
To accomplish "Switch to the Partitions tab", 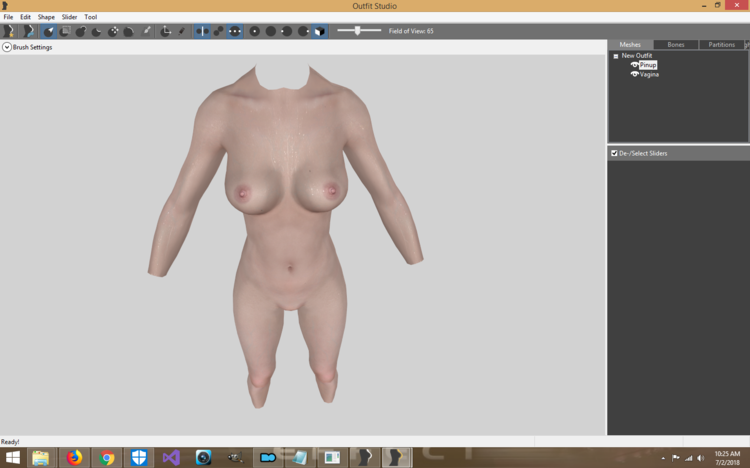I will click(x=721, y=45).
